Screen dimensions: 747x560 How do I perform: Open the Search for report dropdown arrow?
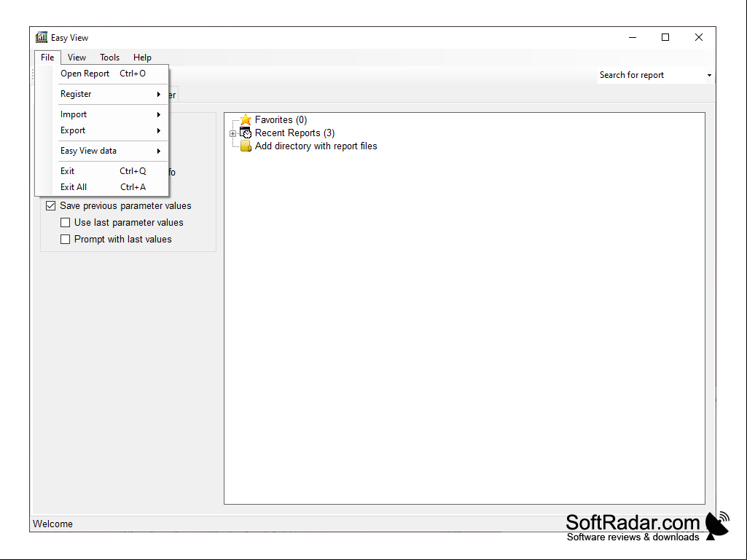point(709,75)
